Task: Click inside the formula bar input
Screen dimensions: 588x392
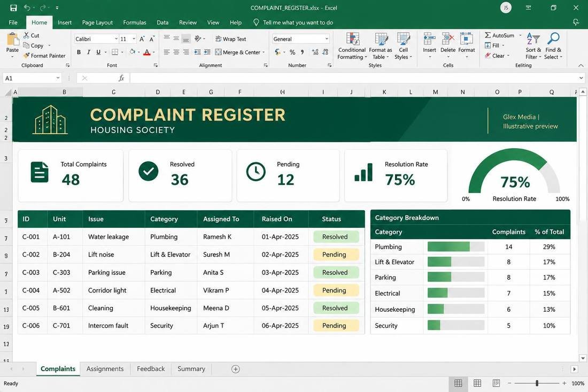Action: (352, 78)
